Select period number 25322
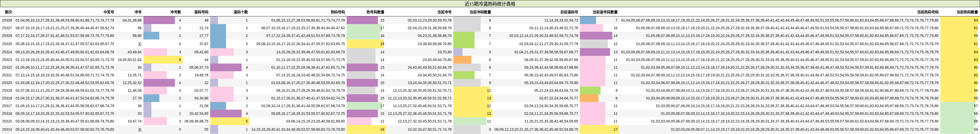 coord(7,67)
